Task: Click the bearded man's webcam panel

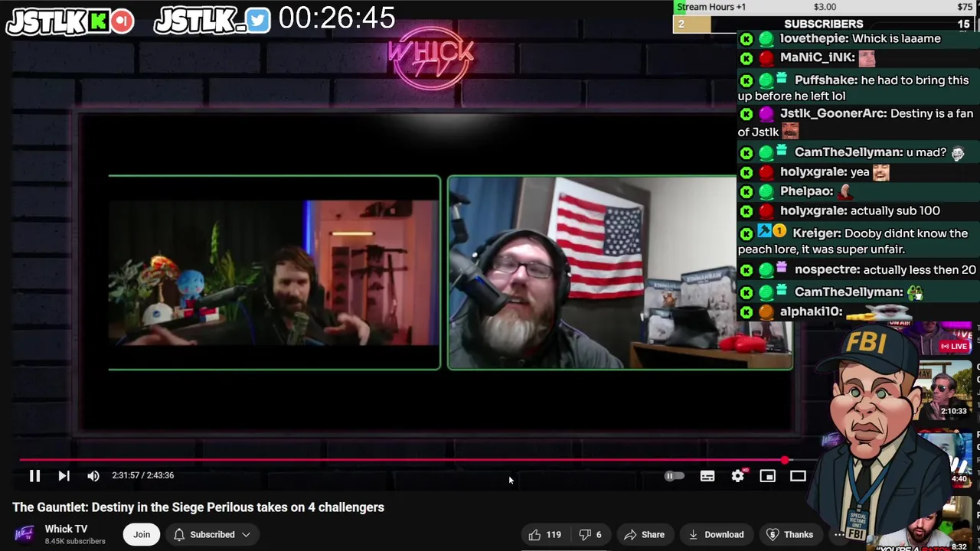Action: point(620,273)
